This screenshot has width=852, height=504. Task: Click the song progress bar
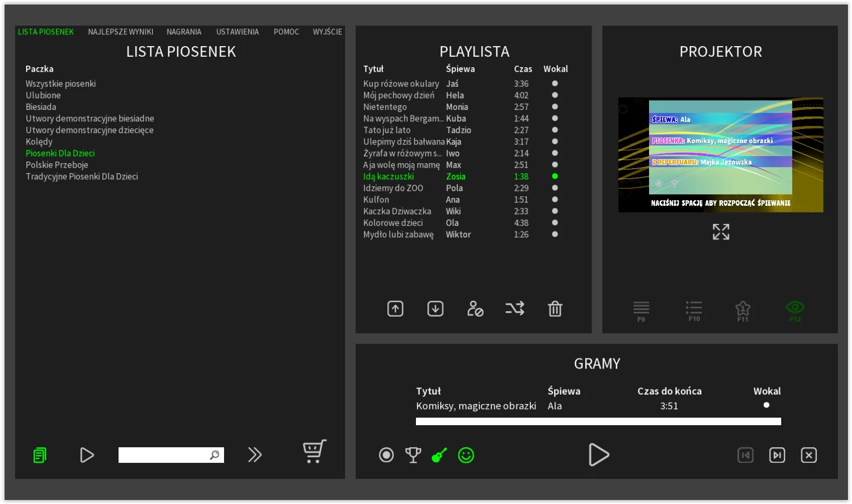click(598, 422)
